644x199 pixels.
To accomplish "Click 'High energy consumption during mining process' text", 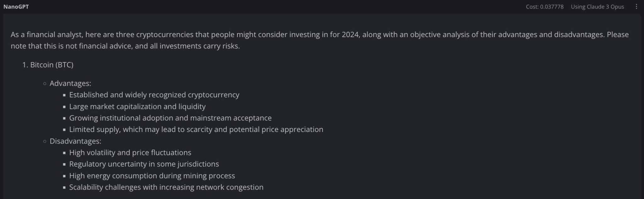I will [x=152, y=176].
